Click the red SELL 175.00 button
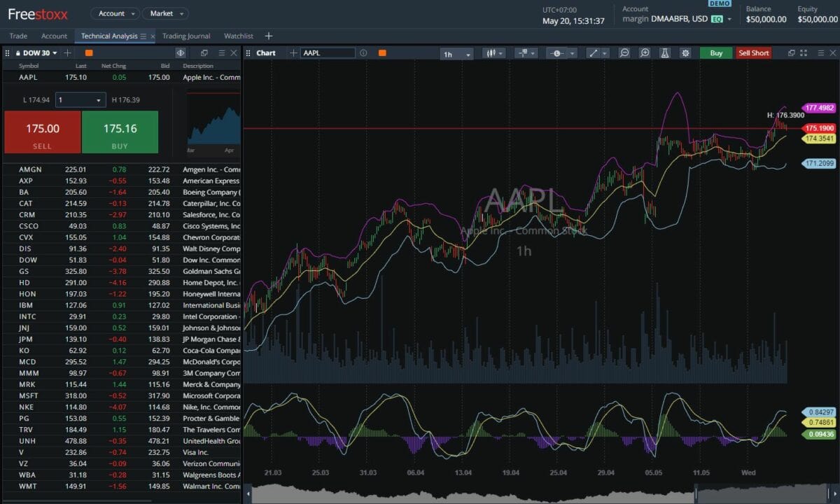Image resolution: width=840 pixels, height=504 pixels. click(42, 132)
